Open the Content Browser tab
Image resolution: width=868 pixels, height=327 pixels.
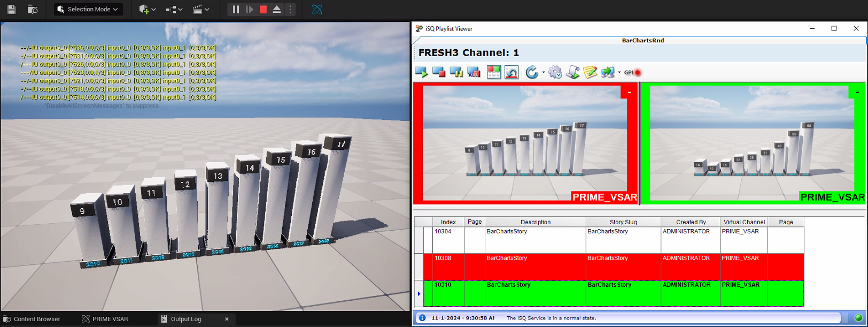click(36, 319)
